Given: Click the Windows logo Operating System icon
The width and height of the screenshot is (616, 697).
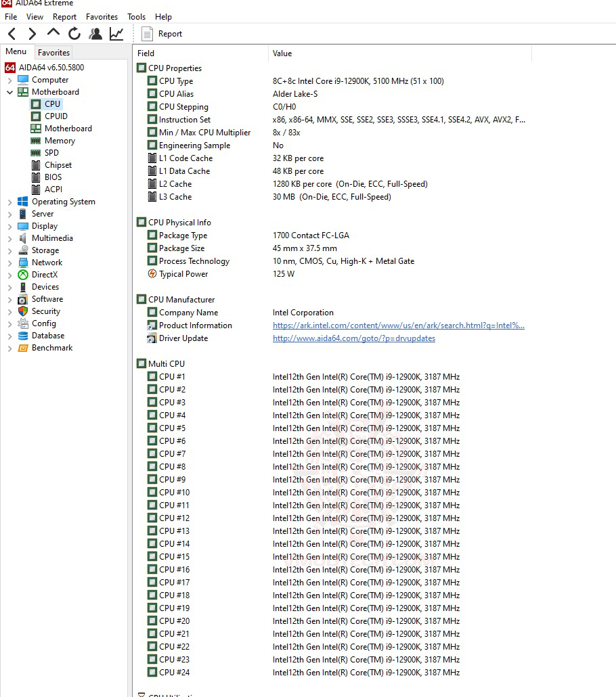Looking at the screenshot, I should pos(23,202).
